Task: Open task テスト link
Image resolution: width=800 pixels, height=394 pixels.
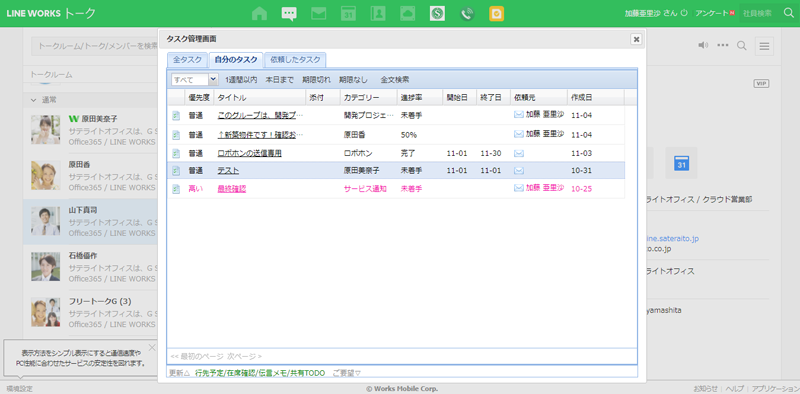Action: pyautogui.click(x=228, y=170)
